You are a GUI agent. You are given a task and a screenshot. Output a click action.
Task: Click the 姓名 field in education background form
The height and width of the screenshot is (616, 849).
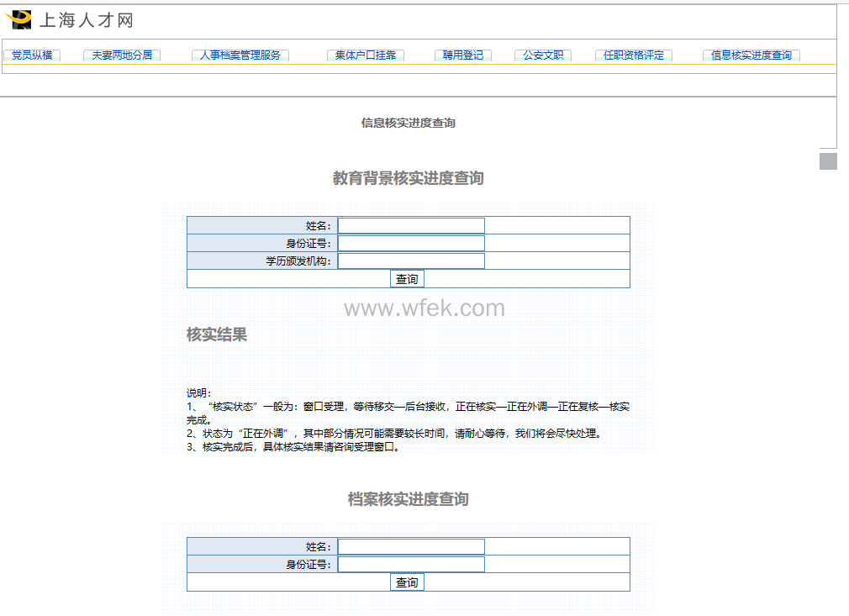pyautogui.click(x=411, y=225)
